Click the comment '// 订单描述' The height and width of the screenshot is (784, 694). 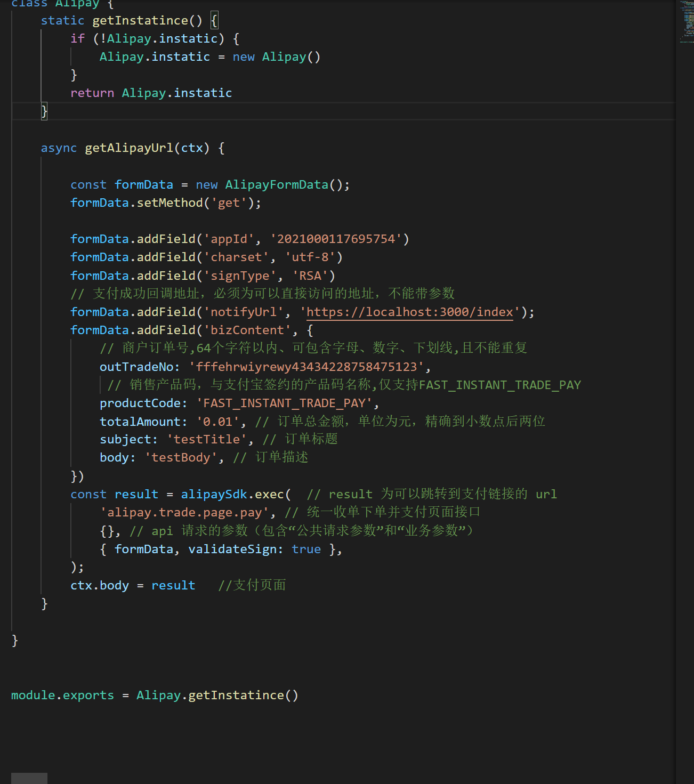[x=270, y=457]
